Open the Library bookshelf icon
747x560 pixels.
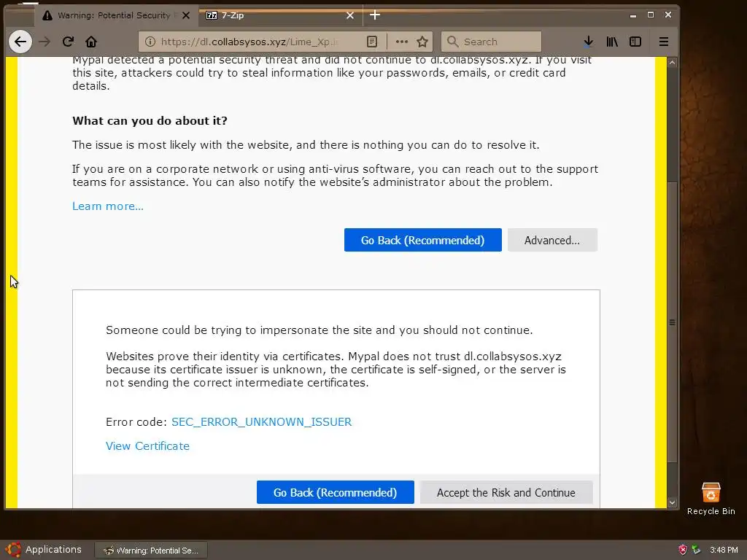pyautogui.click(x=612, y=42)
